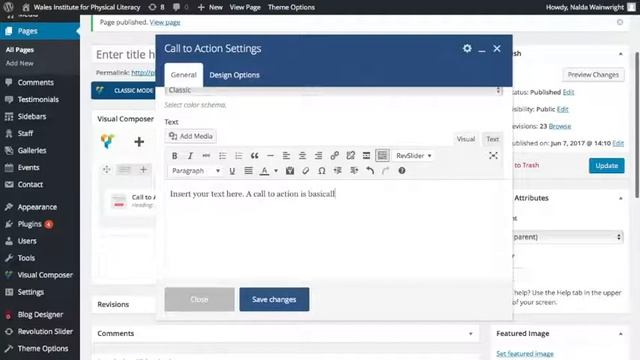Viewport: 640px width, 360px height.
Task: Open the Classic color scheme dropdown
Action: pos(333,90)
